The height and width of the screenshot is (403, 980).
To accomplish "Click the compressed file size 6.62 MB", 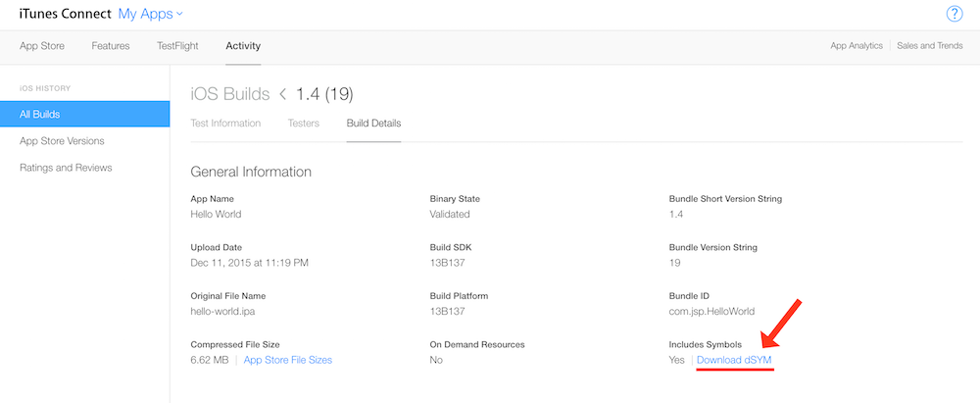I will pyautogui.click(x=210, y=360).
